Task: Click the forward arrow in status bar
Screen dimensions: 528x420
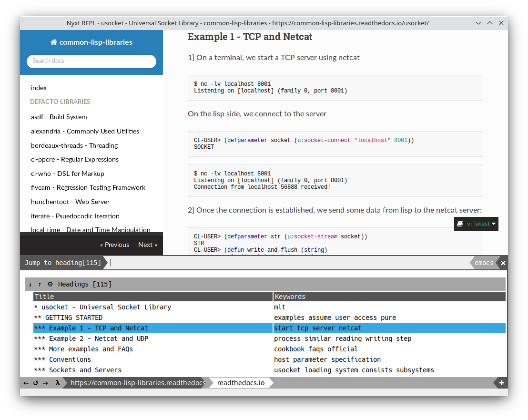Action: [45, 383]
